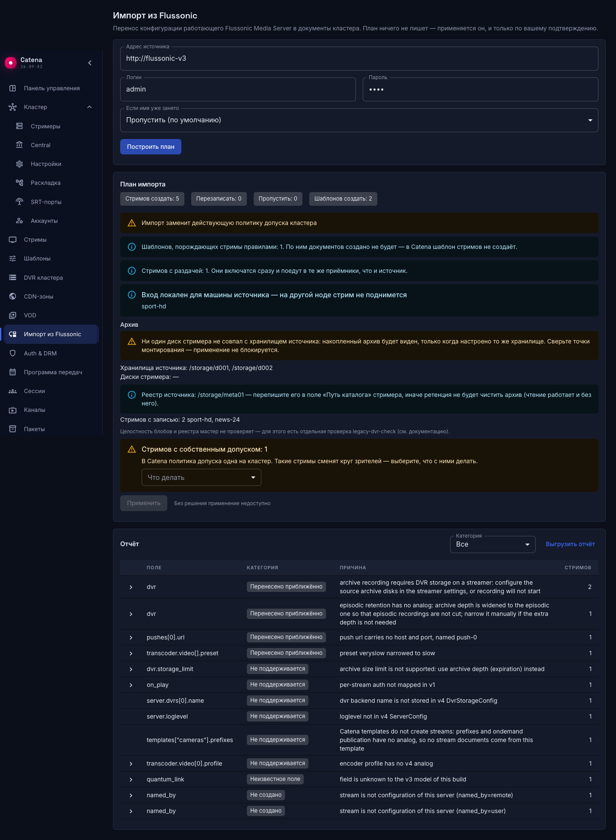
Task: Focus the Адрес источника input field
Action: (359, 59)
